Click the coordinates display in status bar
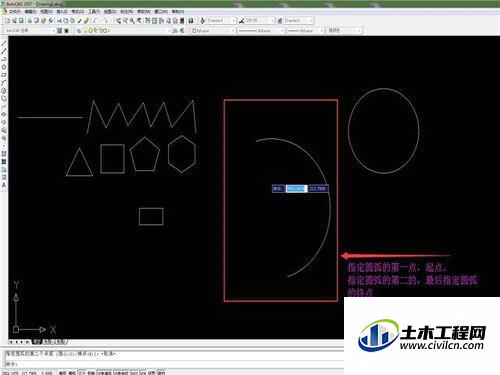 tap(28, 373)
